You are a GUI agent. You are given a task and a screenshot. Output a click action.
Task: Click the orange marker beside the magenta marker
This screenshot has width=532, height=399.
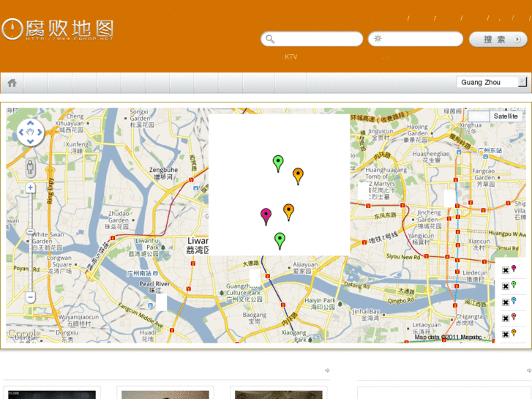(x=288, y=212)
